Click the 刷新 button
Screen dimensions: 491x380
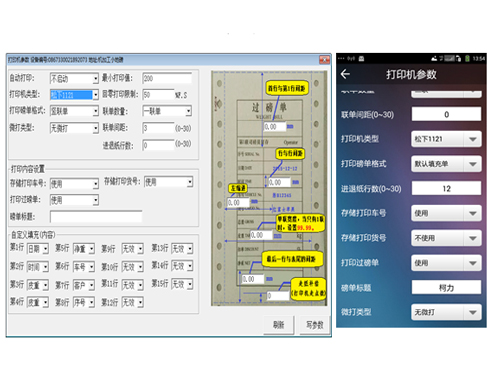coord(279,325)
